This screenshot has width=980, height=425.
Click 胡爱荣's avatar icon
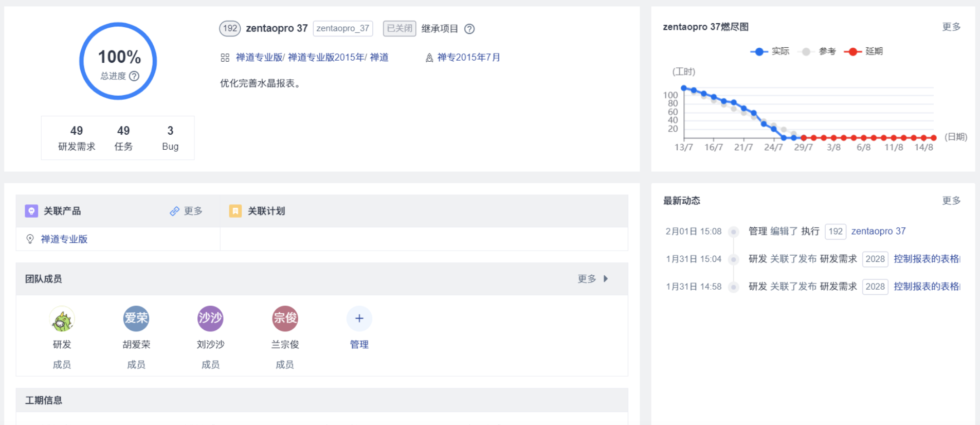[136, 318]
